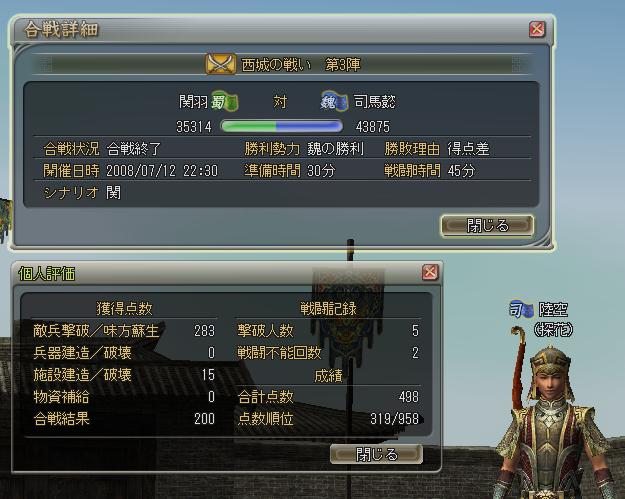This screenshot has height=499, width=625.
Task: Click 閉じる button in battle details window
Action: (487, 226)
